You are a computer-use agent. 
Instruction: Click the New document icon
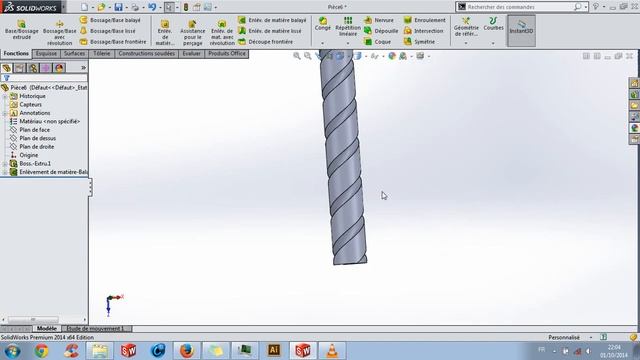click(84, 7)
